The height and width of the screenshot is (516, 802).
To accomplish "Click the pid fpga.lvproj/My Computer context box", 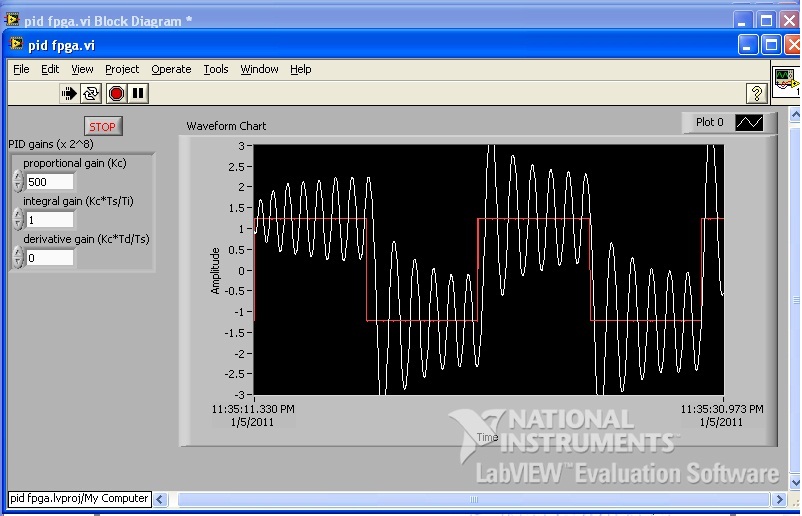I will [x=79, y=499].
